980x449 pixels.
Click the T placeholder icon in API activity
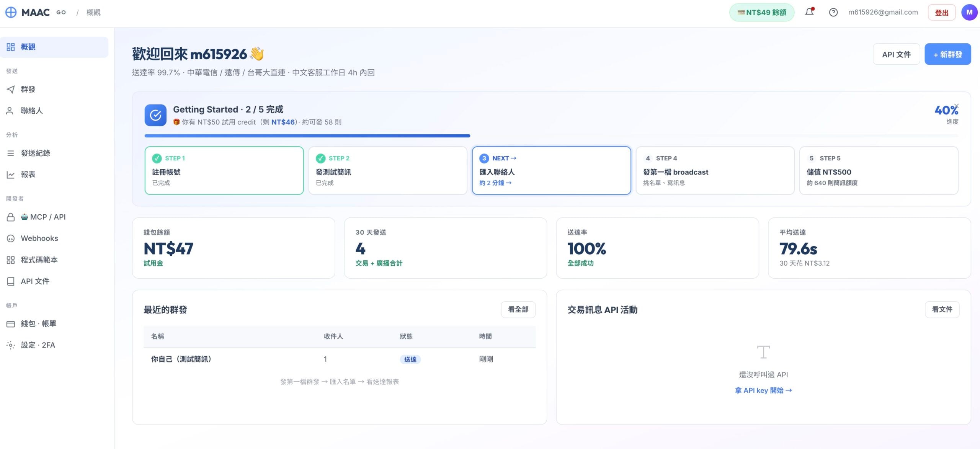coord(763,352)
